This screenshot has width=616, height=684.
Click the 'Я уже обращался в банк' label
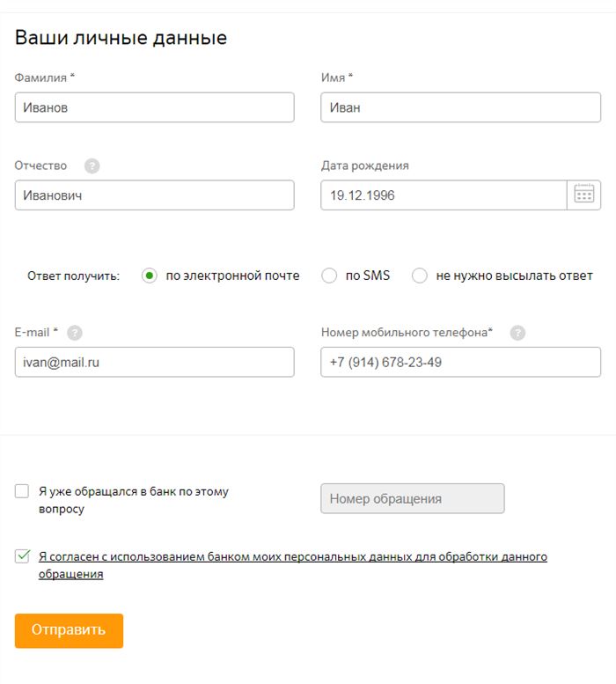(134, 500)
